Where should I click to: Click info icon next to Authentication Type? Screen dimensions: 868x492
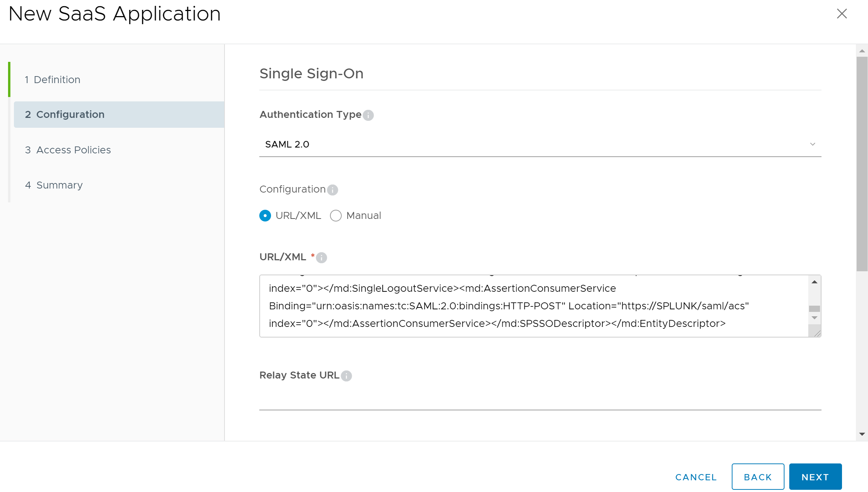click(x=368, y=115)
